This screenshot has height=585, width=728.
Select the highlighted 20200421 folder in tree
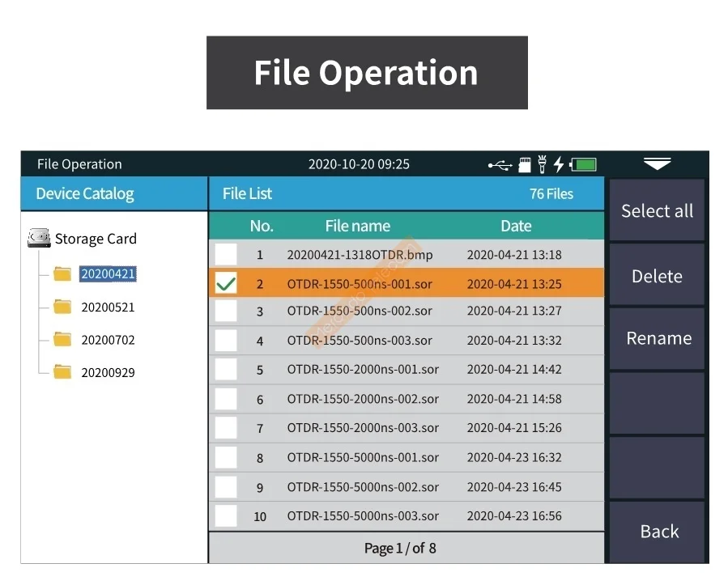tap(108, 274)
